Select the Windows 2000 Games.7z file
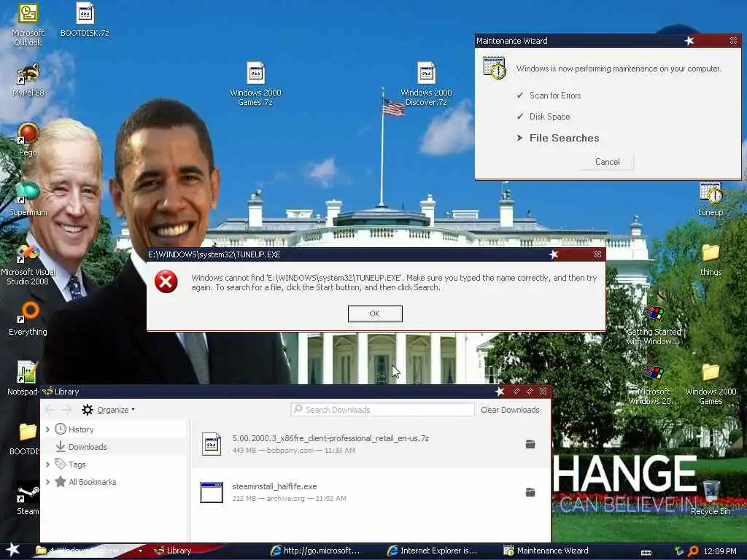This screenshot has width=747, height=560. coord(256,84)
